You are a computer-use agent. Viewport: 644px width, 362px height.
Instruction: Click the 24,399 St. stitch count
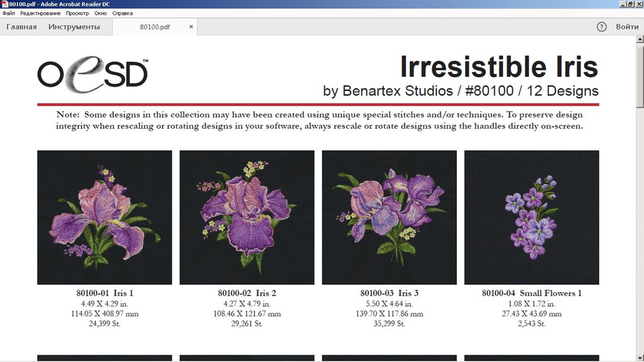(105, 324)
